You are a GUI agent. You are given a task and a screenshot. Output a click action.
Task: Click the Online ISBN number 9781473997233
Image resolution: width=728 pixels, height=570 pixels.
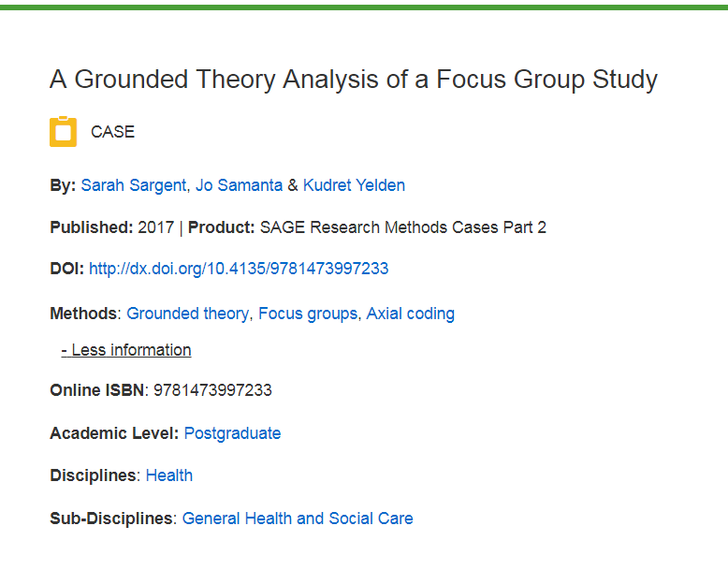212,390
